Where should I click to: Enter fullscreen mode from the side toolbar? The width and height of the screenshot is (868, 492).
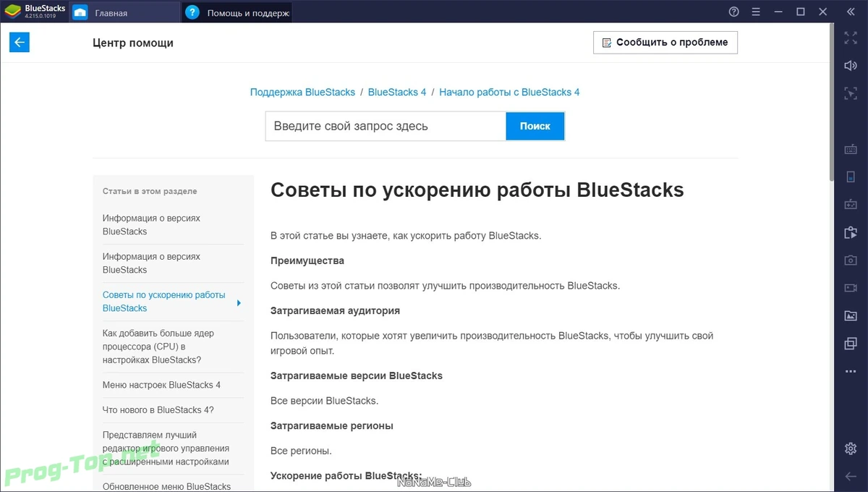[x=851, y=38]
